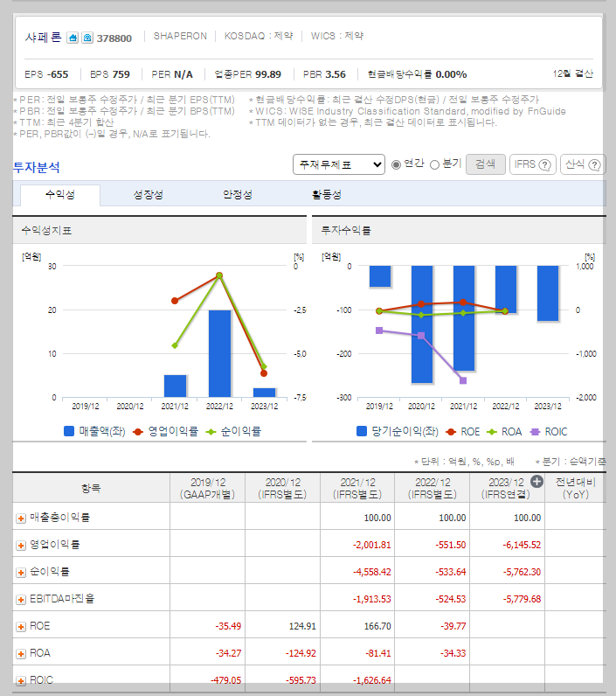Click the 현금배당수익률 0.00% value

click(417, 74)
